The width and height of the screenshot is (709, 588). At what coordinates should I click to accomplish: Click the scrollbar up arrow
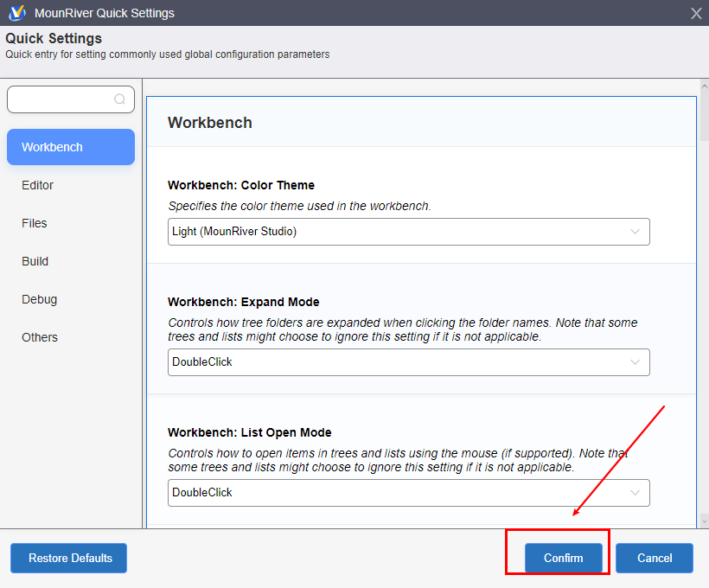pos(705,85)
